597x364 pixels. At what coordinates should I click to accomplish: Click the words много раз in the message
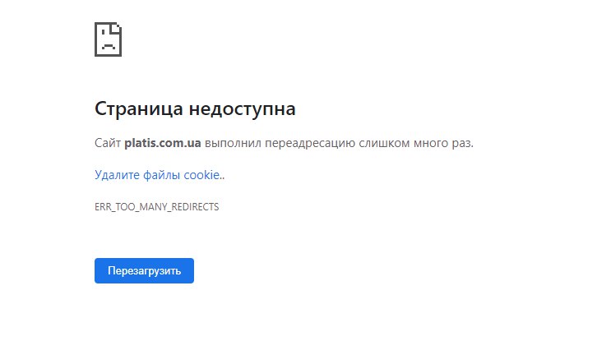443,144
